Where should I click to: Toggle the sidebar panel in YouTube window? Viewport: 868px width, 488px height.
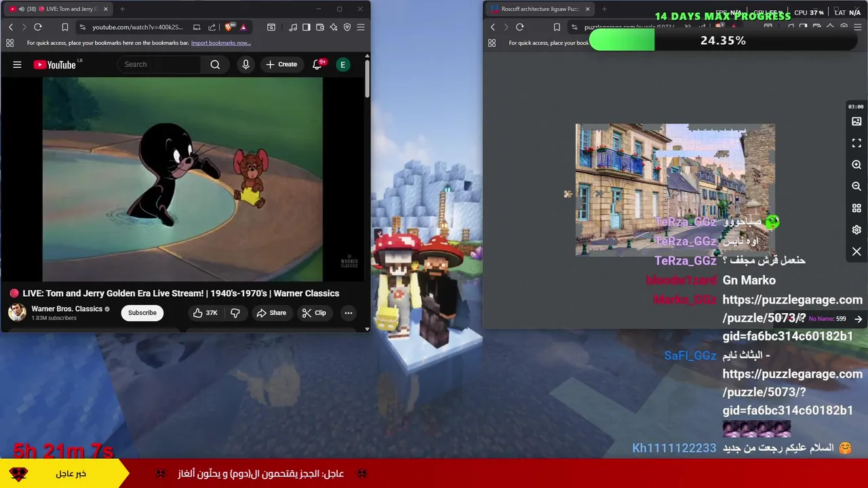point(307,27)
